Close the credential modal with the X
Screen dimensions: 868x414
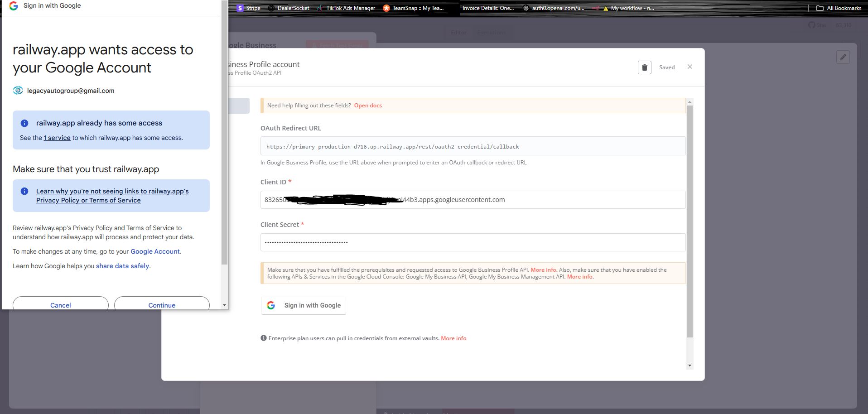690,67
